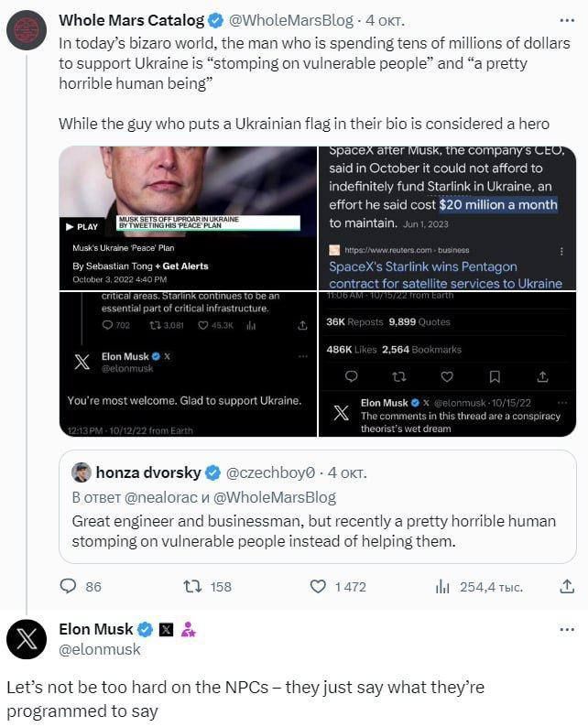Open Whole Mars Catalog profile avatar
588x727 pixels.
[x=27, y=29]
